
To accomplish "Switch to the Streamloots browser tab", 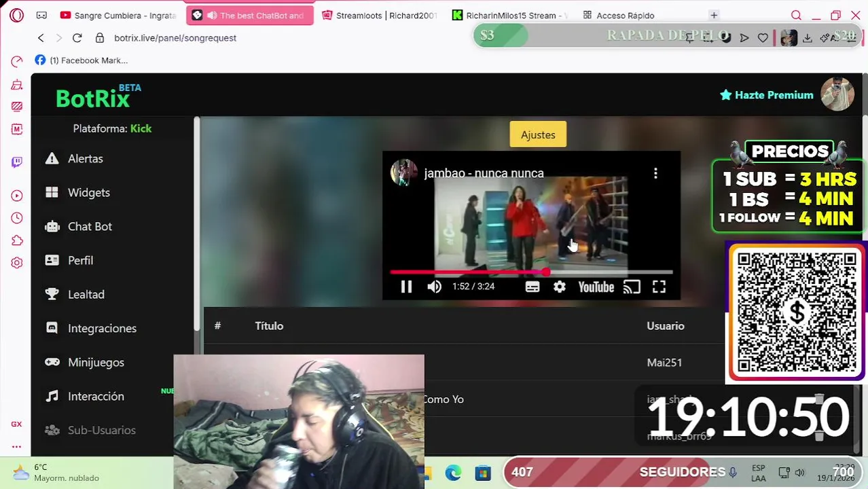I will (x=380, y=15).
